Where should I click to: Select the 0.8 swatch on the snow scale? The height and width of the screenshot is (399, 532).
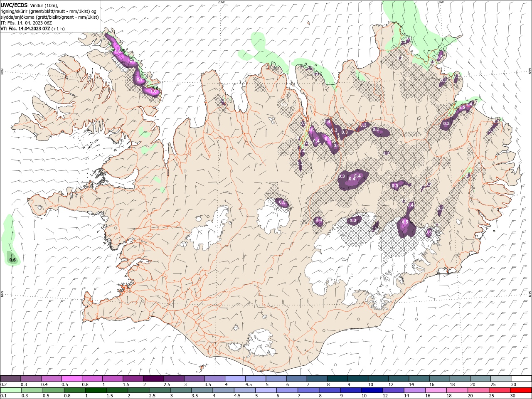(x=92, y=379)
